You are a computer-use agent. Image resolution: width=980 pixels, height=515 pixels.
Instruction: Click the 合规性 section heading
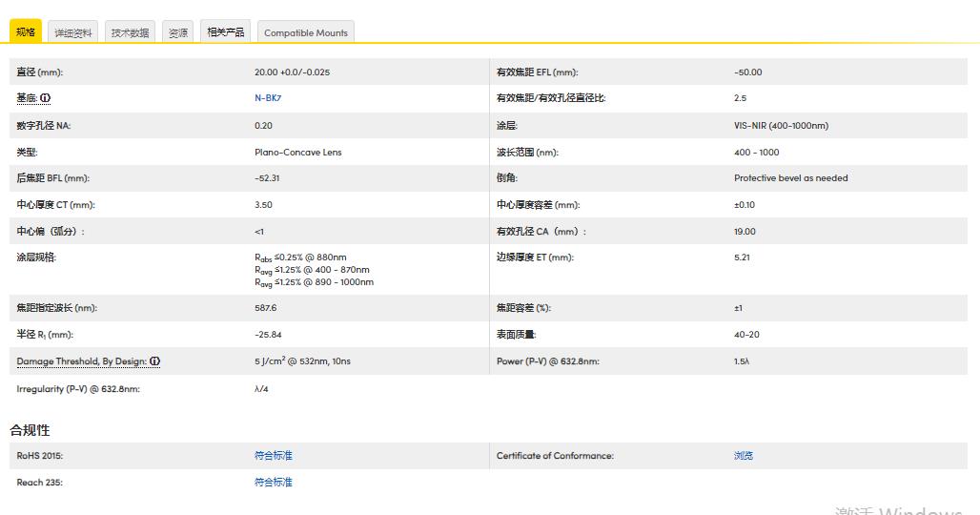(x=30, y=430)
